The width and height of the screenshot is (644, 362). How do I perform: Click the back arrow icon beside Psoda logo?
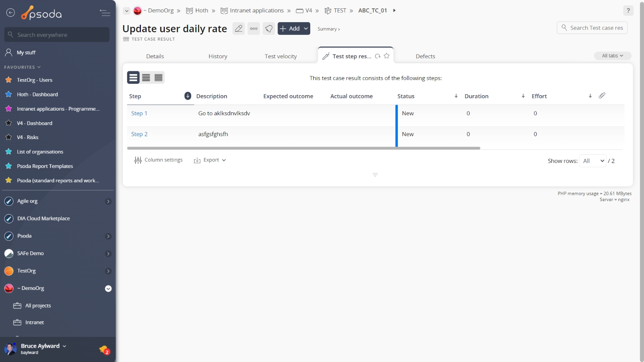[x=10, y=13]
